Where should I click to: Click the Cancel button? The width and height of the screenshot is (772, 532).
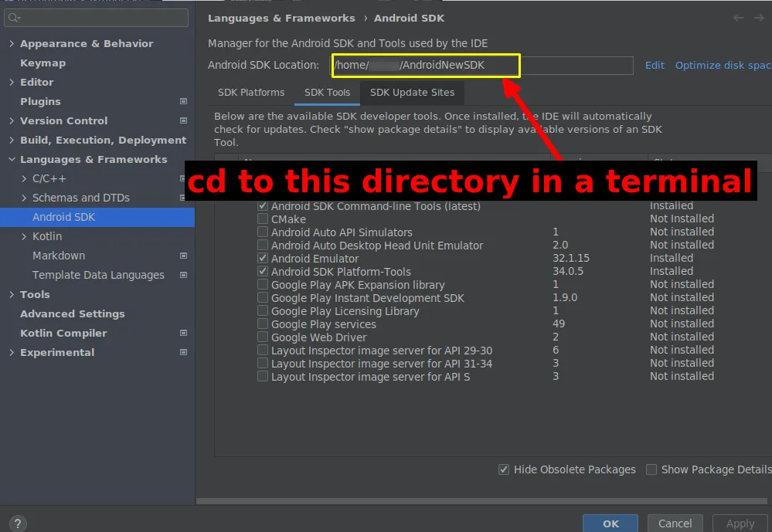pyautogui.click(x=675, y=524)
